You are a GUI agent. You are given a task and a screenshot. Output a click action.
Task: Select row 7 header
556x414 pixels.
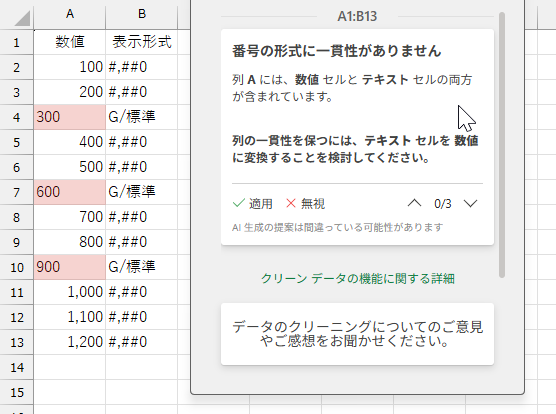tap(17, 192)
